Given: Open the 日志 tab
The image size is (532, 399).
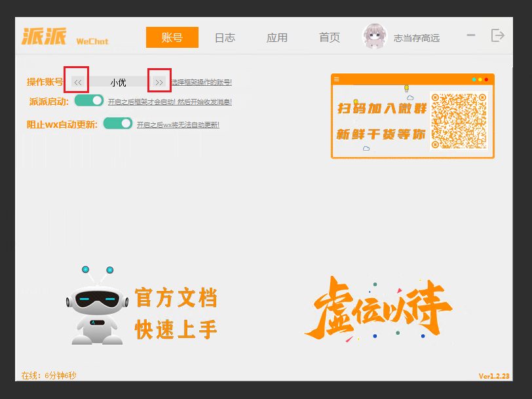Looking at the screenshot, I should click(x=225, y=37).
